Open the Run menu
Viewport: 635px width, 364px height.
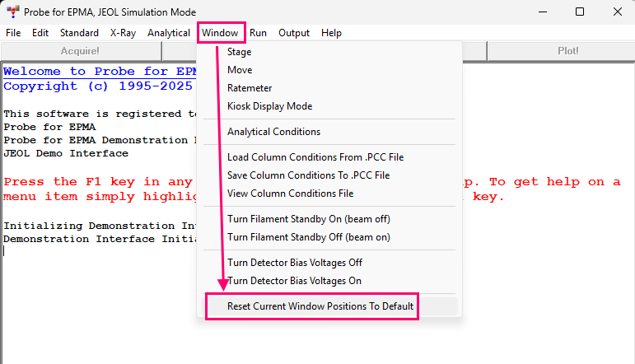[x=258, y=33]
